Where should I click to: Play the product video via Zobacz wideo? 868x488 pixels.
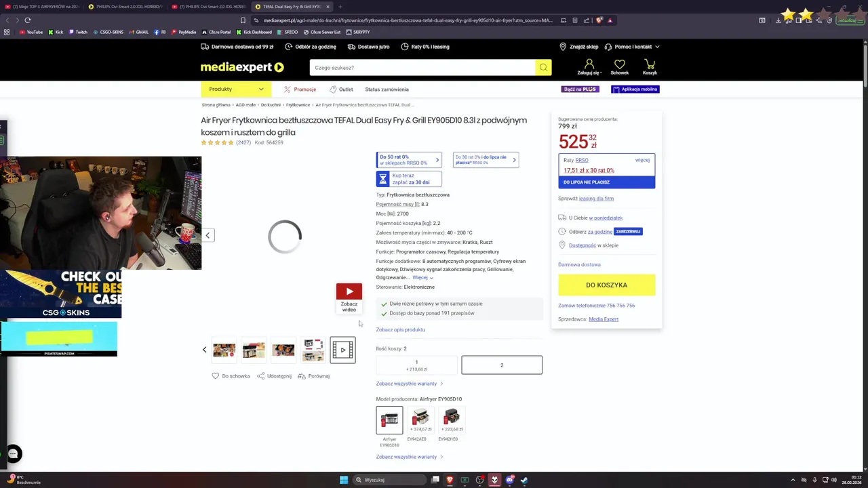(349, 298)
